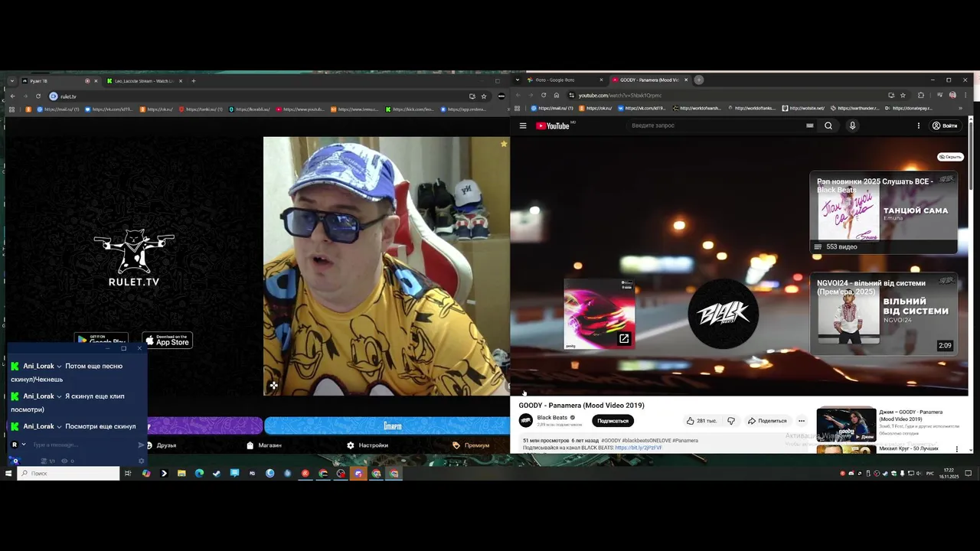The image size is (980, 551).
Task: Select the GOODY - Panamera YouTube tab
Action: click(x=649, y=80)
